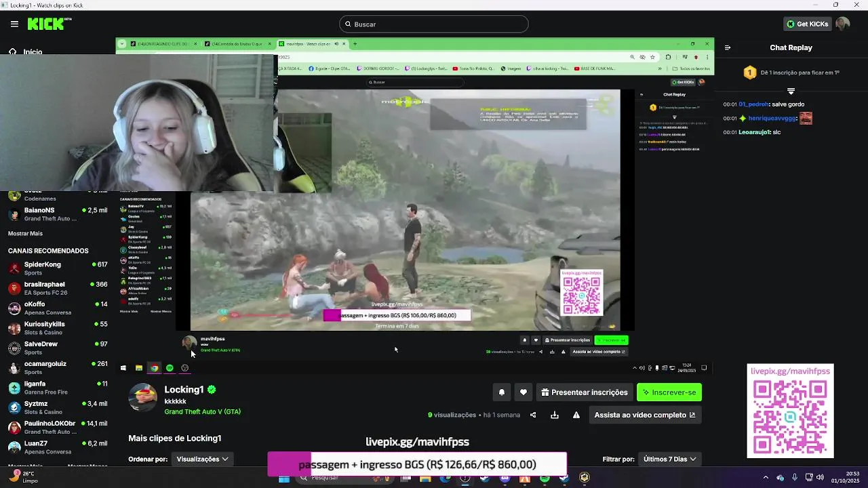
Task: Open PaulinhoLOKObr channel avatar
Action: point(14,428)
